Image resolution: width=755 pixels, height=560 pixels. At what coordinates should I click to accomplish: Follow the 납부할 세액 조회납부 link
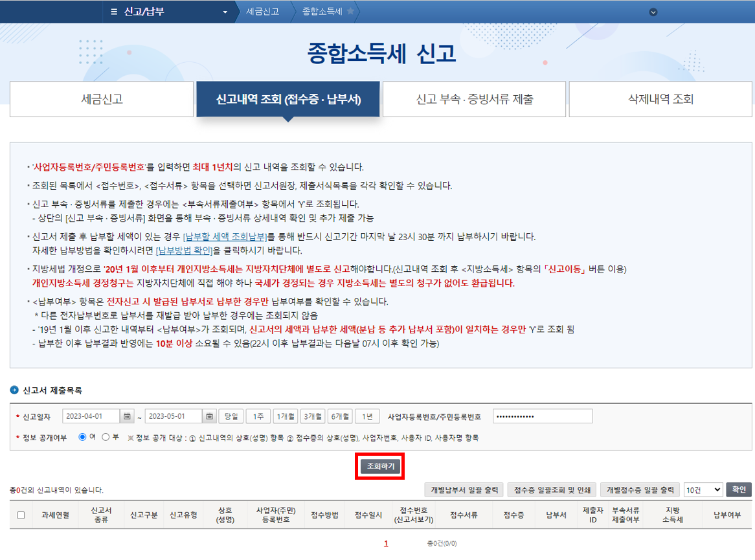tap(225, 236)
